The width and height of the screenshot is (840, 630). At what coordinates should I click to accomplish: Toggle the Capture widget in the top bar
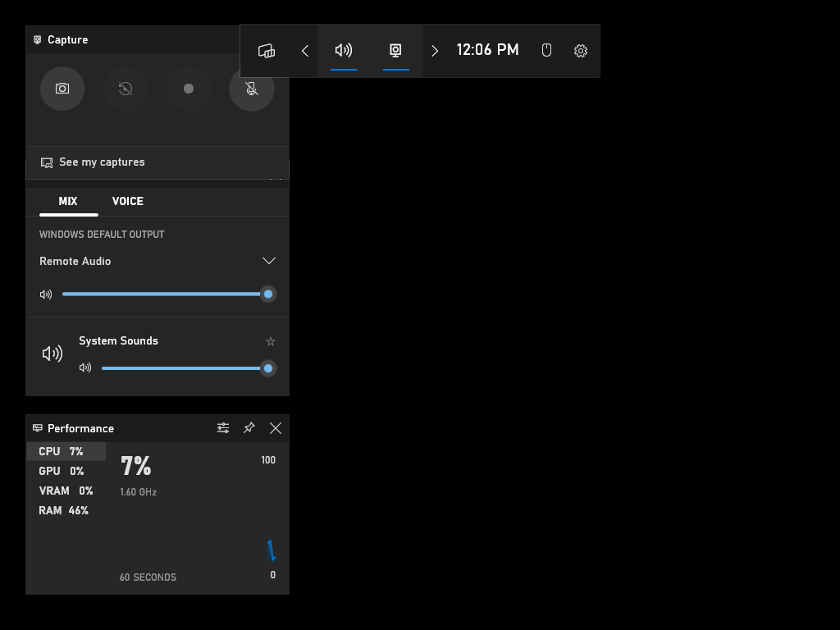coord(395,51)
